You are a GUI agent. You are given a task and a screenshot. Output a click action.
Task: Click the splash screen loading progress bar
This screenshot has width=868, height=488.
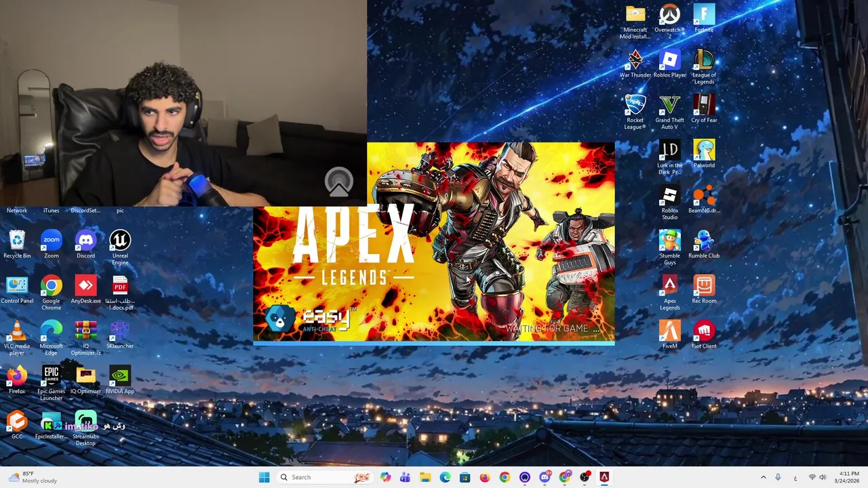point(434,344)
